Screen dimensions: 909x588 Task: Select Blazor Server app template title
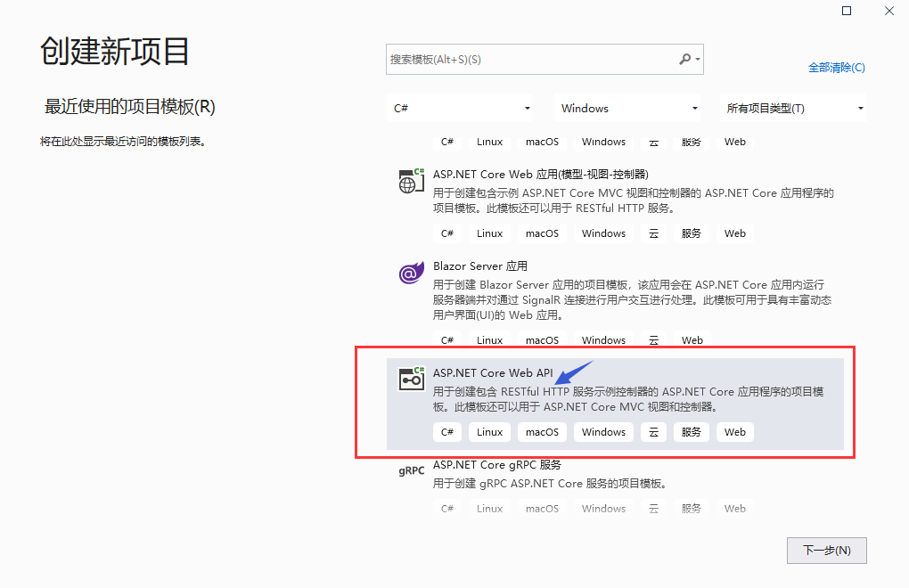[480, 266]
